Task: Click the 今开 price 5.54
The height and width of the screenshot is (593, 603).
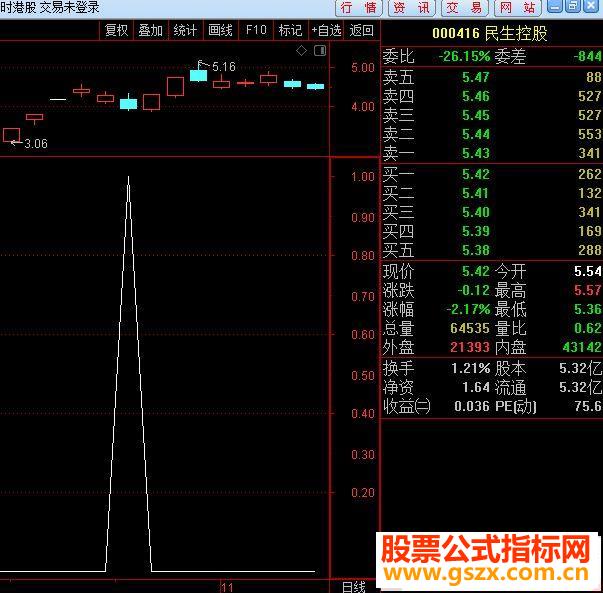Action: [588, 271]
